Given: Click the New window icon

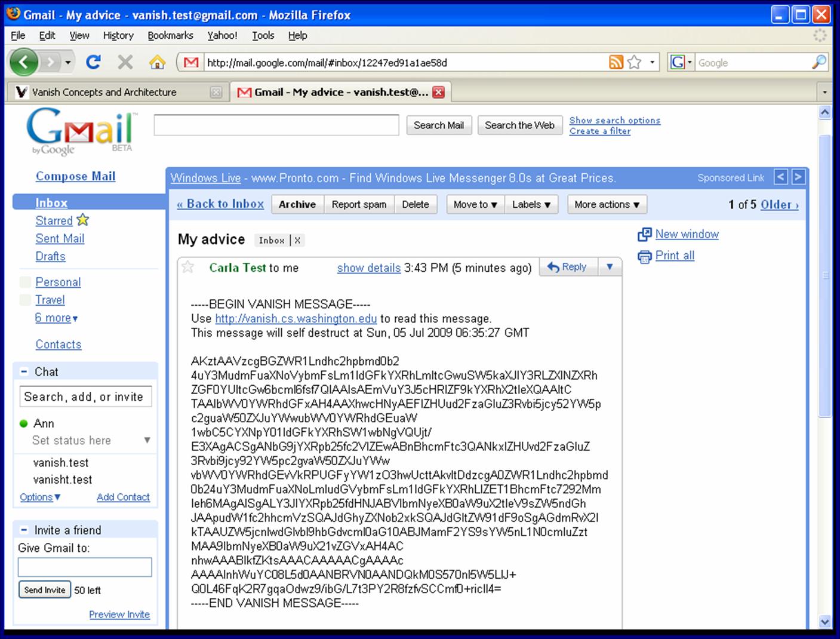Looking at the screenshot, I should tap(645, 235).
